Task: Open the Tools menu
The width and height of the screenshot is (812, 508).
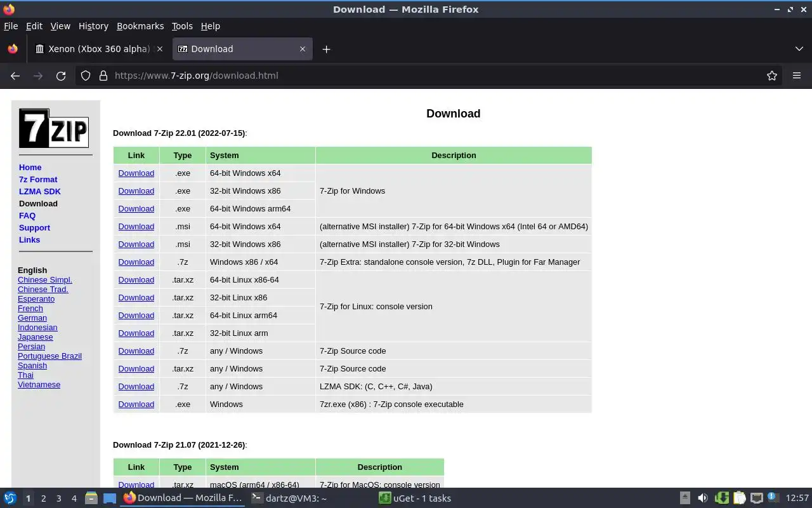Action: (x=182, y=26)
